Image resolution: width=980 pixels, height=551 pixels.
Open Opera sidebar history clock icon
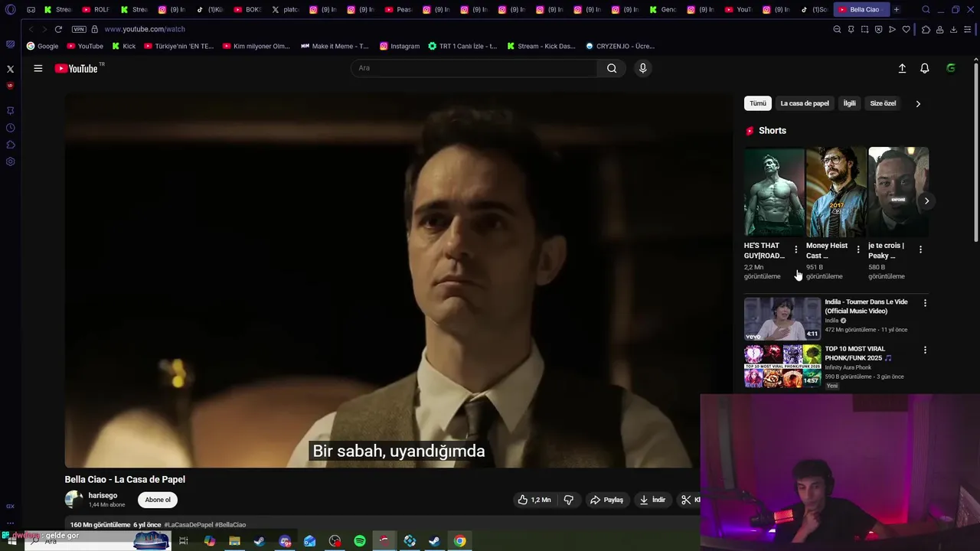(x=10, y=128)
